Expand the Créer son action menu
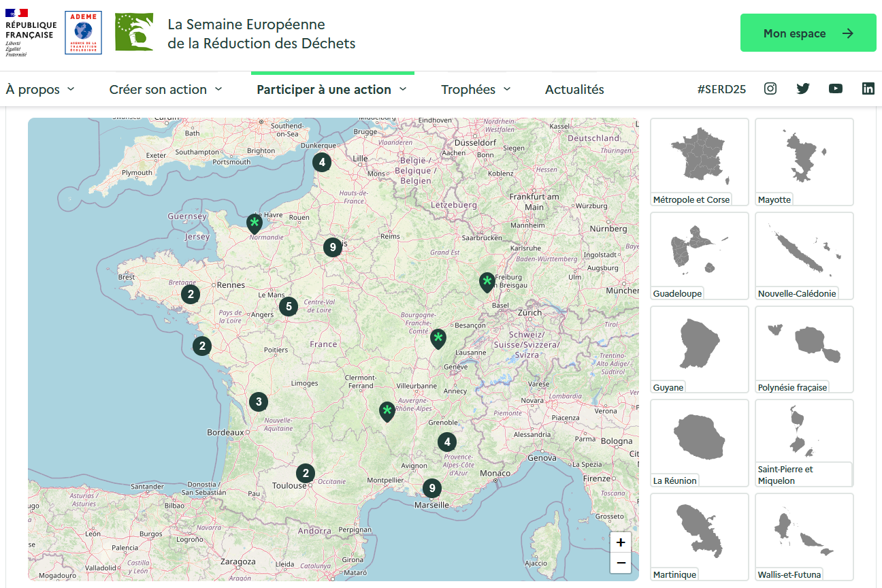This screenshot has width=882, height=588. tap(165, 90)
